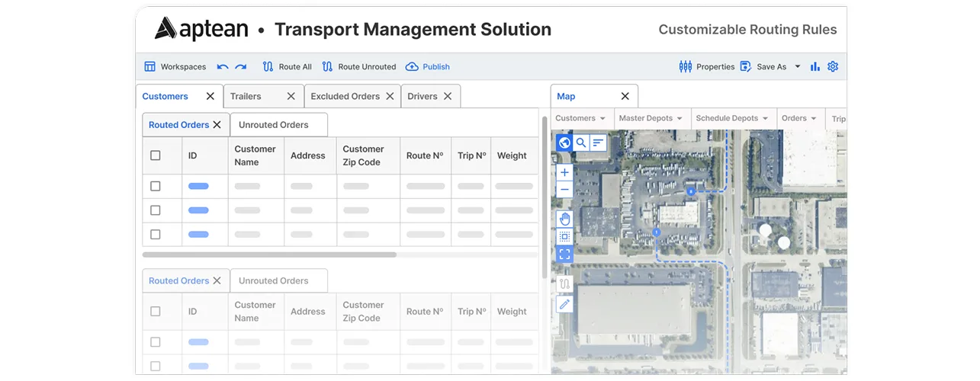The image size is (980, 381).
Task: Click the Publish button
Action: point(428,67)
